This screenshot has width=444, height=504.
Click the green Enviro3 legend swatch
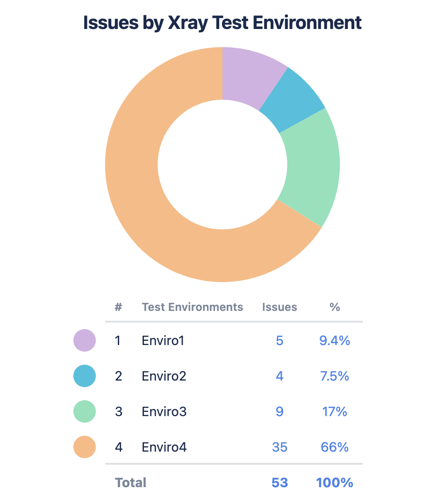[85, 411]
